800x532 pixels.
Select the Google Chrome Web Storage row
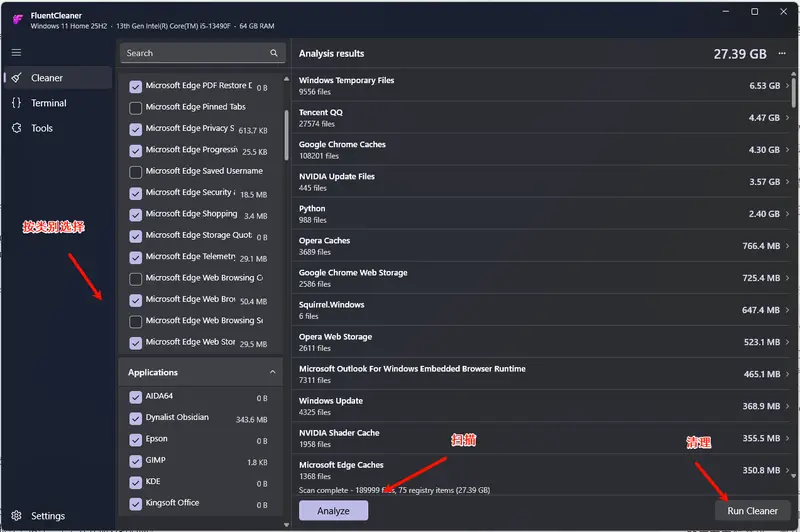click(x=543, y=278)
